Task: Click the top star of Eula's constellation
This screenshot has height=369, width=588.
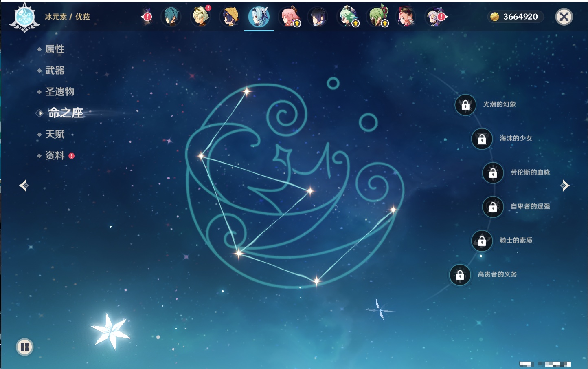Action: coord(246,91)
